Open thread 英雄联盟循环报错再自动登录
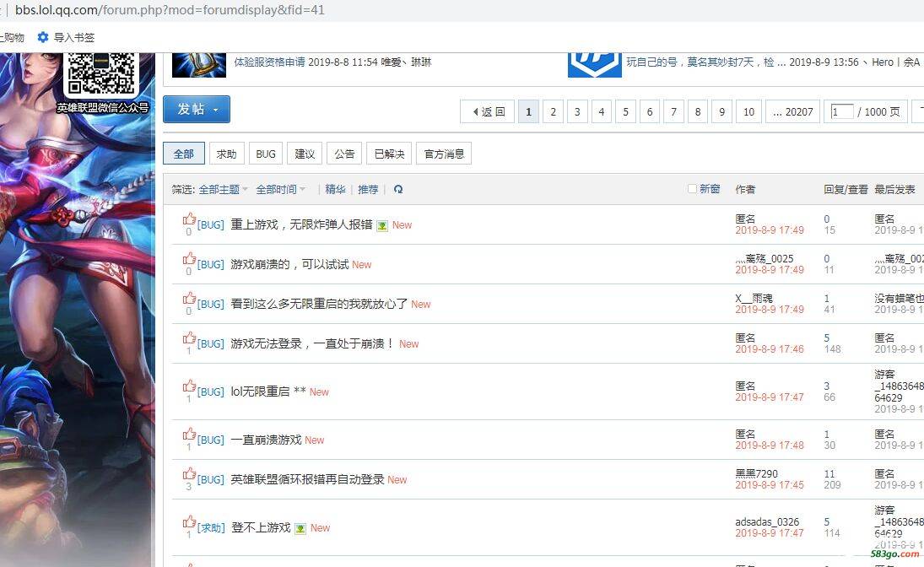 (307, 479)
